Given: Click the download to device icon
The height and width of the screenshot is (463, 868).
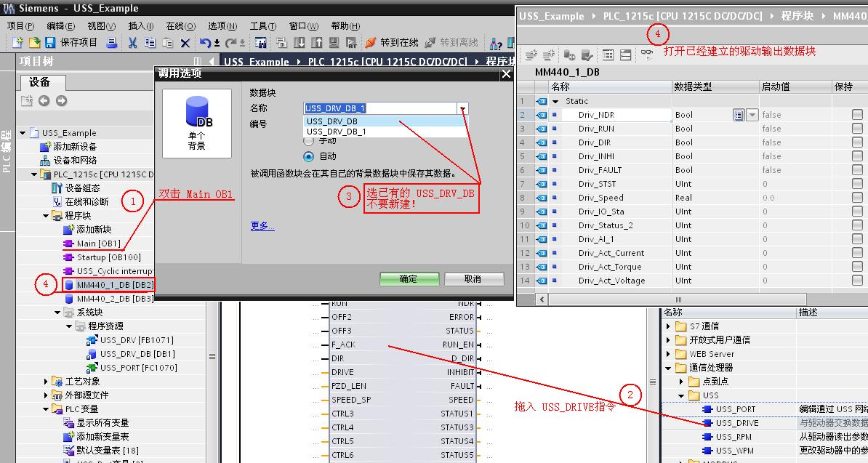Looking at the screenshot, I should [x=300, y=43].
